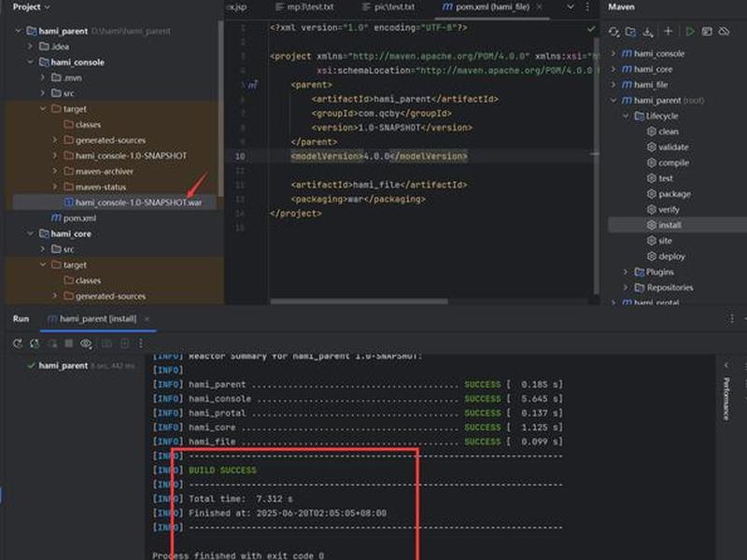The width and height of the screenshot is (747, 560).
Task: Collapse hami_parent (root) in Maven panel
Action: point(613,101)
